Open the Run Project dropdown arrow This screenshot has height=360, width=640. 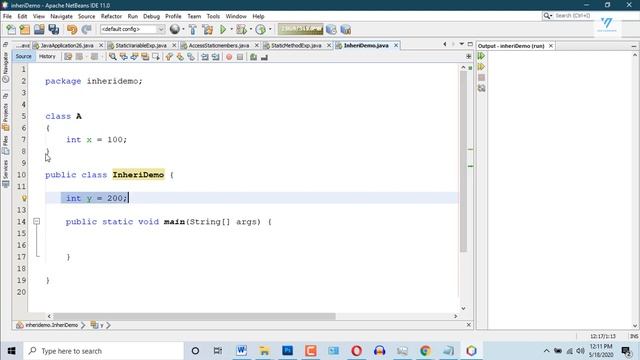pyautogui.click(x=231, y=29)
